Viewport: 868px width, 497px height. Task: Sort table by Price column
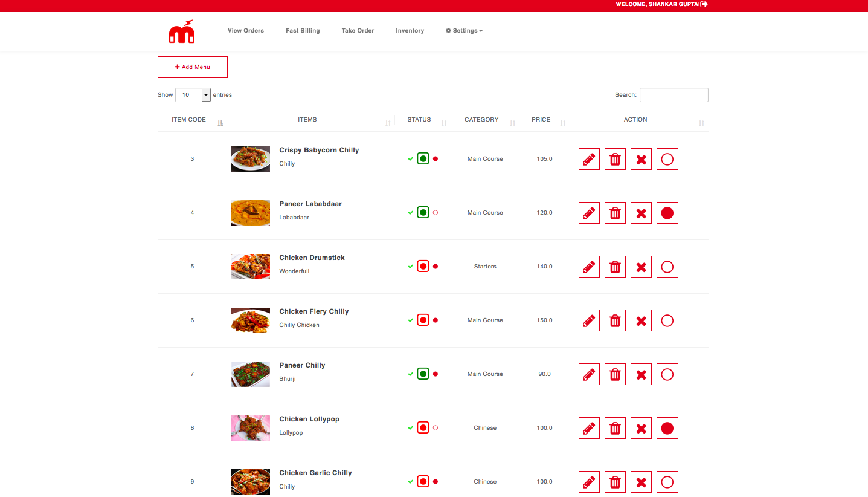click(544, 120)
